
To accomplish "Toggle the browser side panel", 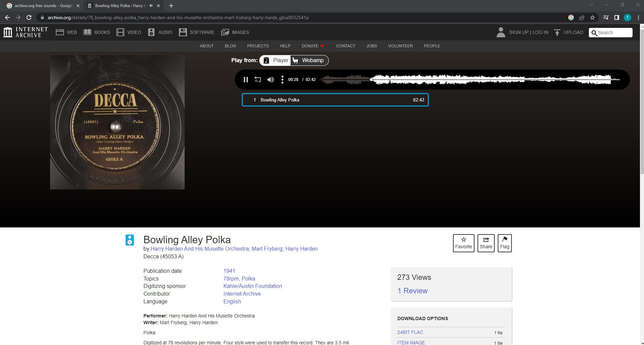I will point(616,17).
